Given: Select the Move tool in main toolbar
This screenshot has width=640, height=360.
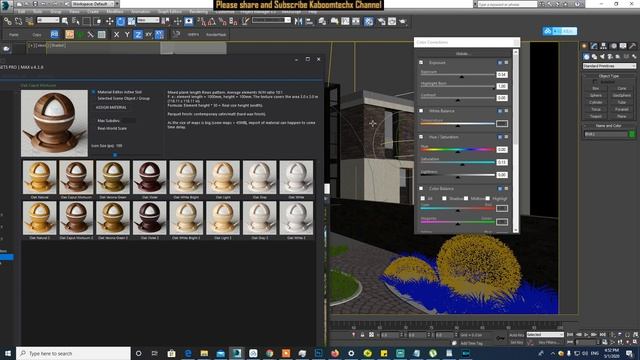Looking at the screenshot, I should pyautogui.click(x=110, y=21).
